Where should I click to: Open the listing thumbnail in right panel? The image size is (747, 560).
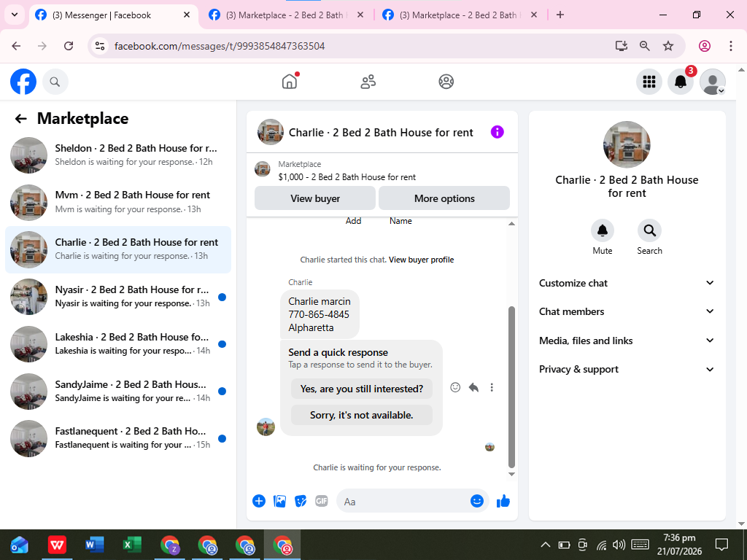[627, 144]
